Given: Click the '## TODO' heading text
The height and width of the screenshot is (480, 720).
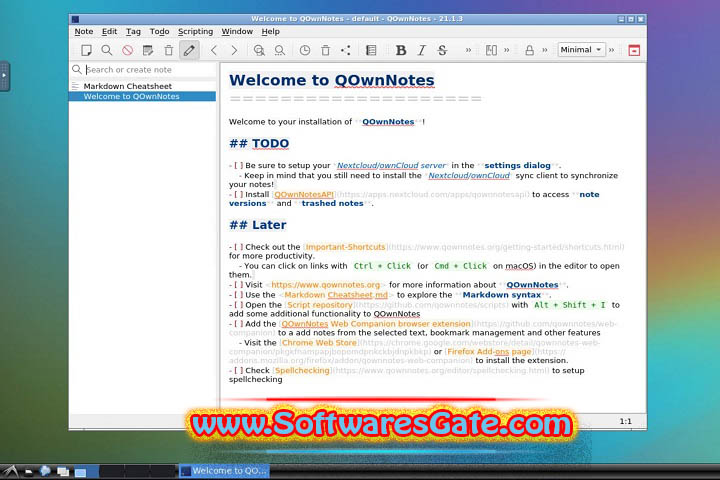Looking at the screenshot, I should coord(259,143).
